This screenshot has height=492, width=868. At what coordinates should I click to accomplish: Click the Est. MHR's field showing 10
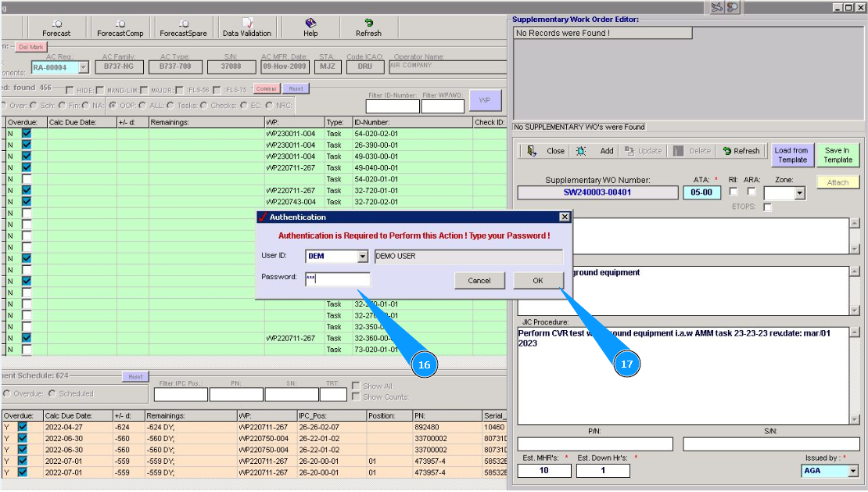click(x=544, y=471)
